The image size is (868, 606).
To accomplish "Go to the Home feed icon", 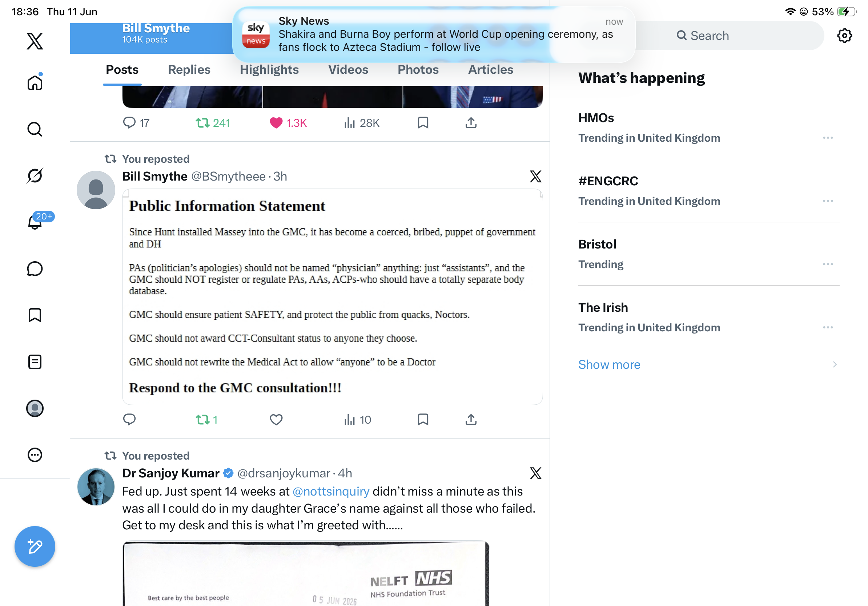I will point(35,82).
